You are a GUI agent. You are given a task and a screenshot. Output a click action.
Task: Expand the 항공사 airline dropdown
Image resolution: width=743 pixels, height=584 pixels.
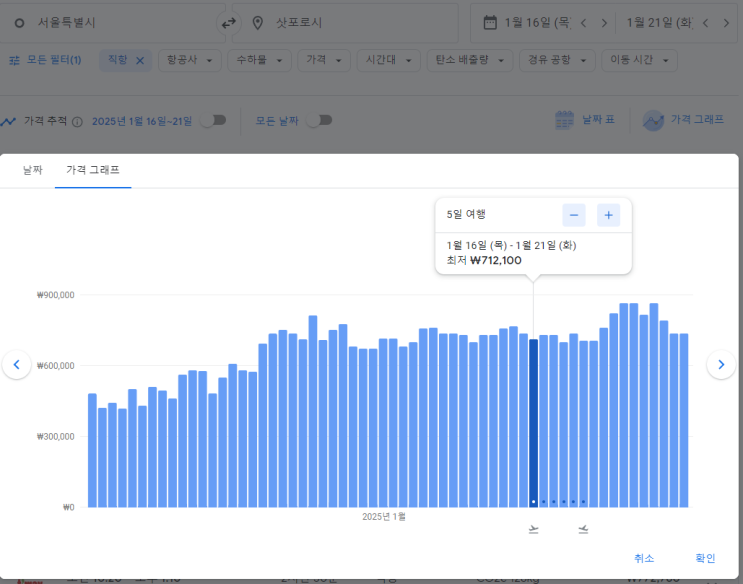pos(190,60)
